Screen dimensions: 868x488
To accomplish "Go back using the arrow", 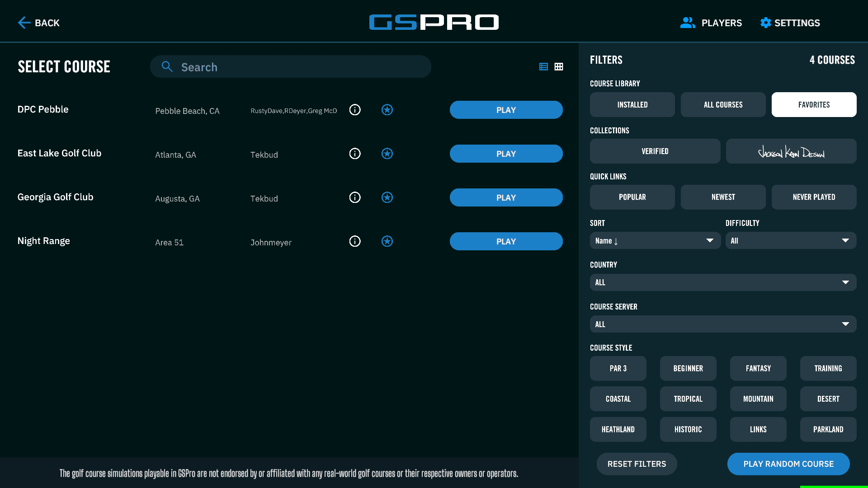I will coord(24,23).
